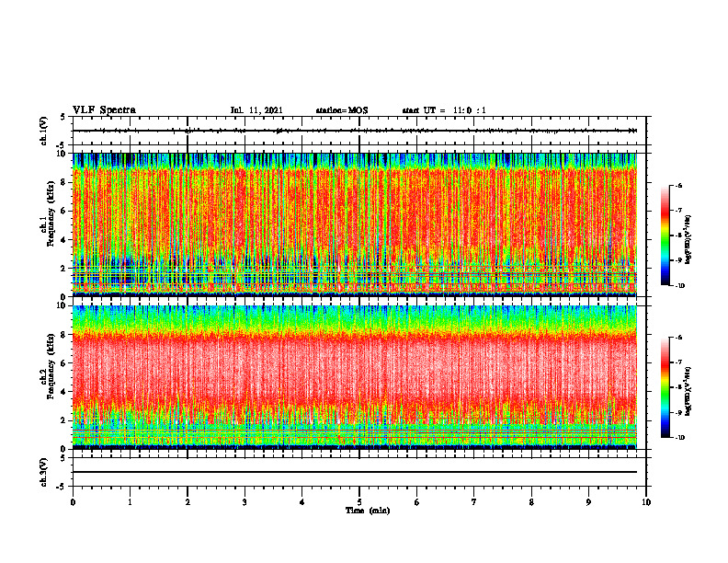Click the '0' tick label on time axis
Screen dimensions: 728x563
coord(73,502)
